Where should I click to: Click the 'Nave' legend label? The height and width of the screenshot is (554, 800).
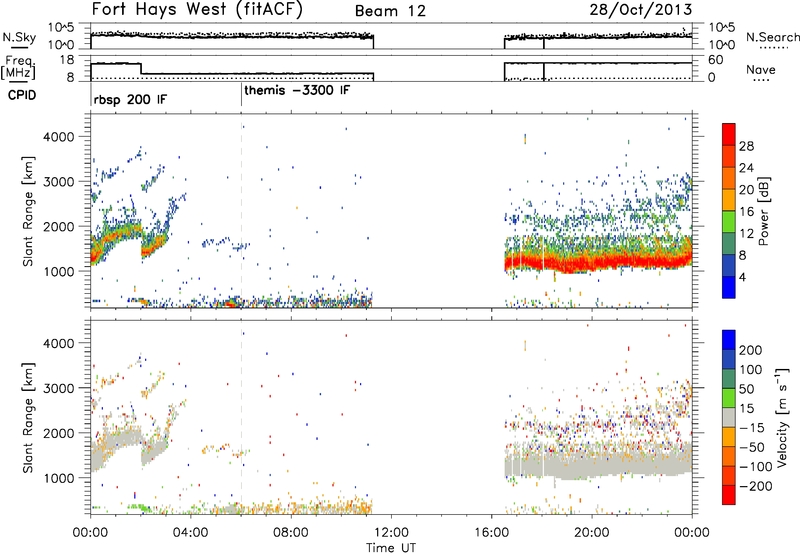click(x=761, y=69)
